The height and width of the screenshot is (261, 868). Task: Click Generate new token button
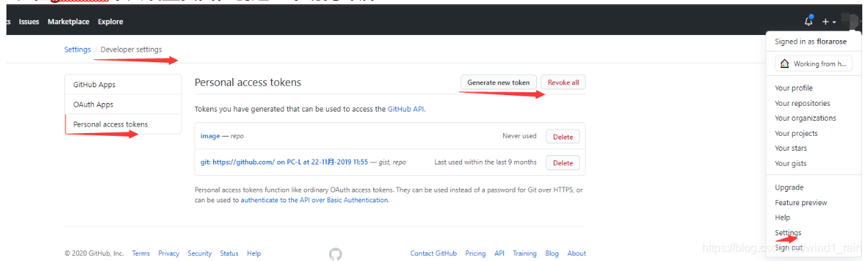coord(498,82)
